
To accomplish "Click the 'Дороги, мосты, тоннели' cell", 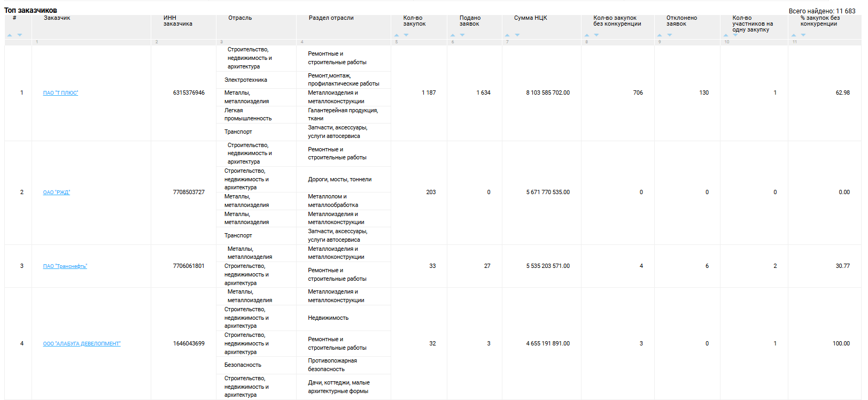I will click(340, 180).
